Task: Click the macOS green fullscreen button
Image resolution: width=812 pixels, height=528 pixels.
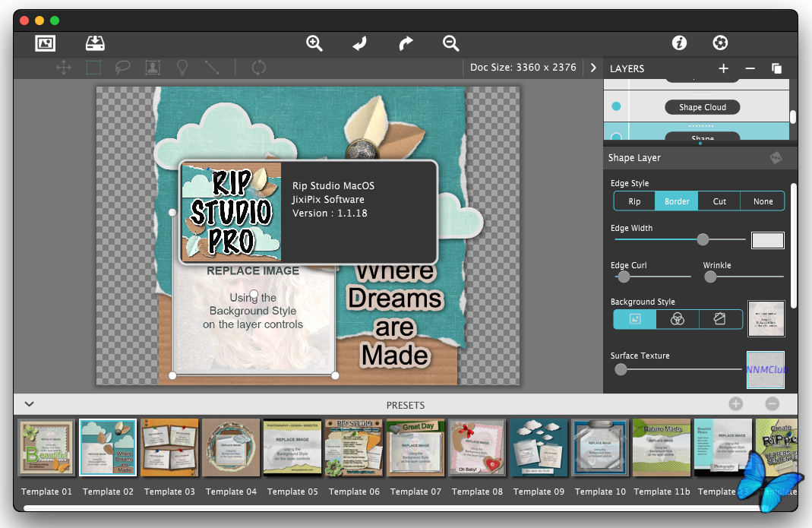Action: coord(55,21)
